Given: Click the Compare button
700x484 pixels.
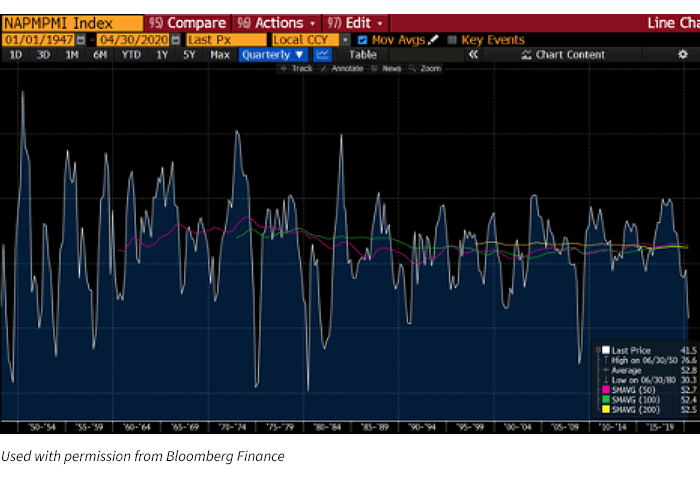Looking at the screenshot, I should (188, 23).
